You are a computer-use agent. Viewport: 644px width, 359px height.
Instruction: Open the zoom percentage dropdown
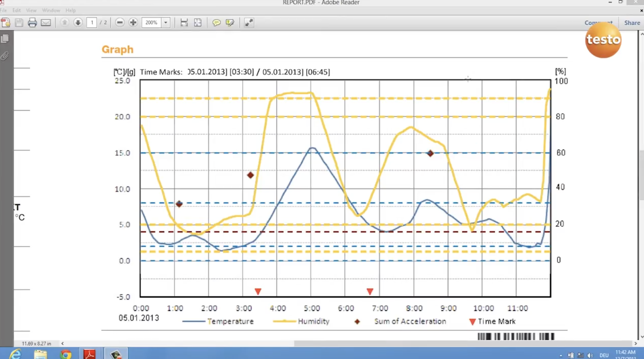coord(166,23)
